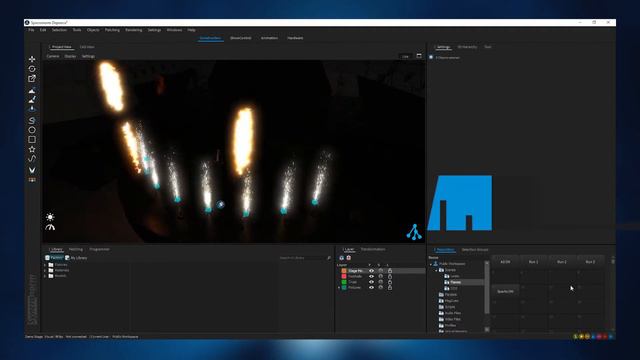Image resolution: width=640 pixels, height=360 pixels.
Task: Click the Search in Library field
Action: coord(302,258)
